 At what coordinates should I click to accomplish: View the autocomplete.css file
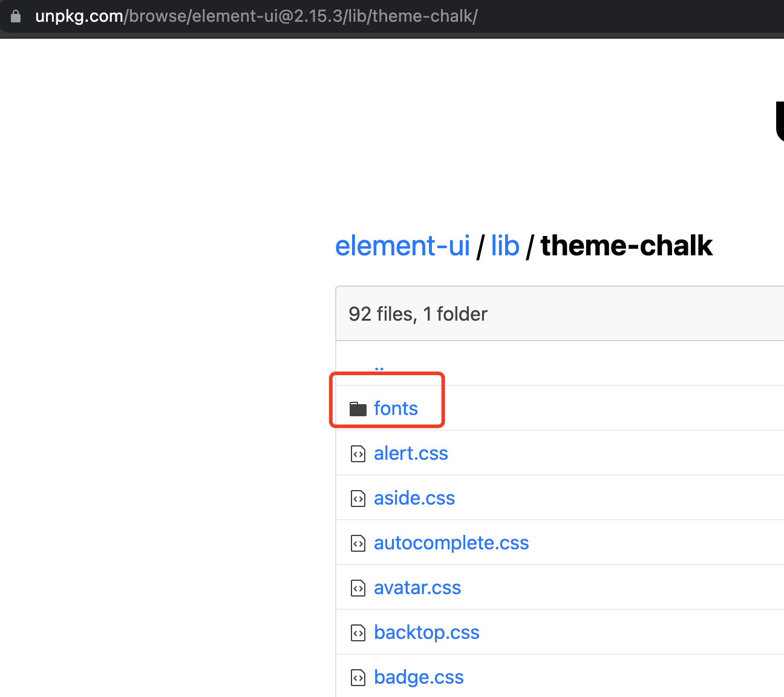click(451, 543)
